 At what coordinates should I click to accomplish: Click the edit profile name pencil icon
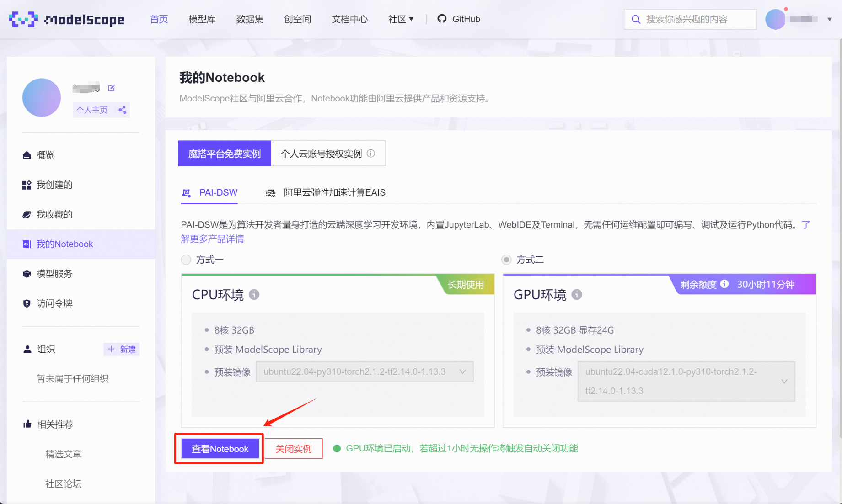point(111,88)
